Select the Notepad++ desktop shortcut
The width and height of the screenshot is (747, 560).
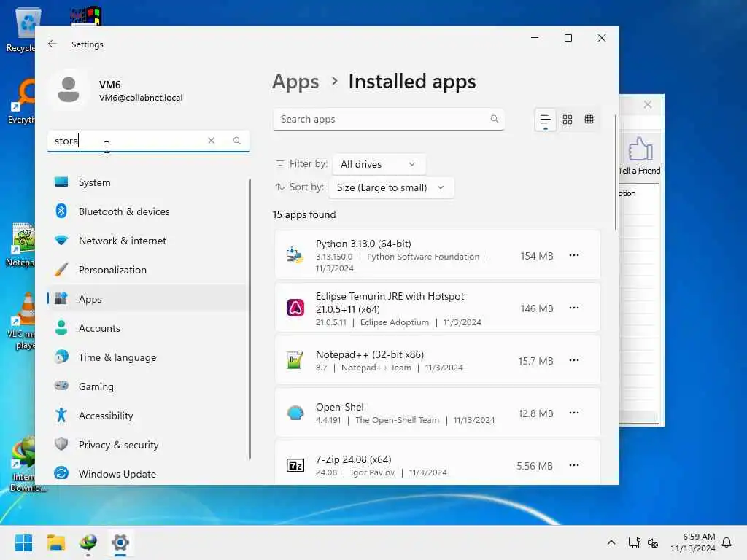click(21, 245)
